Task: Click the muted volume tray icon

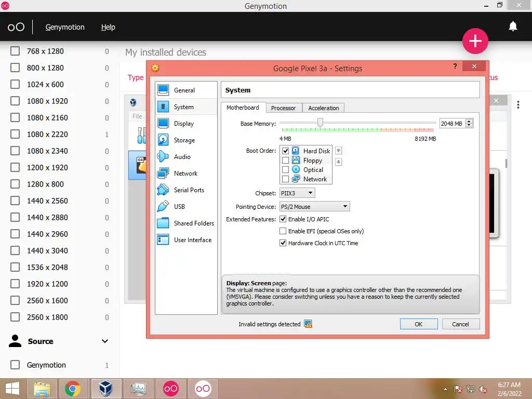Action: (x=483, y=390)
